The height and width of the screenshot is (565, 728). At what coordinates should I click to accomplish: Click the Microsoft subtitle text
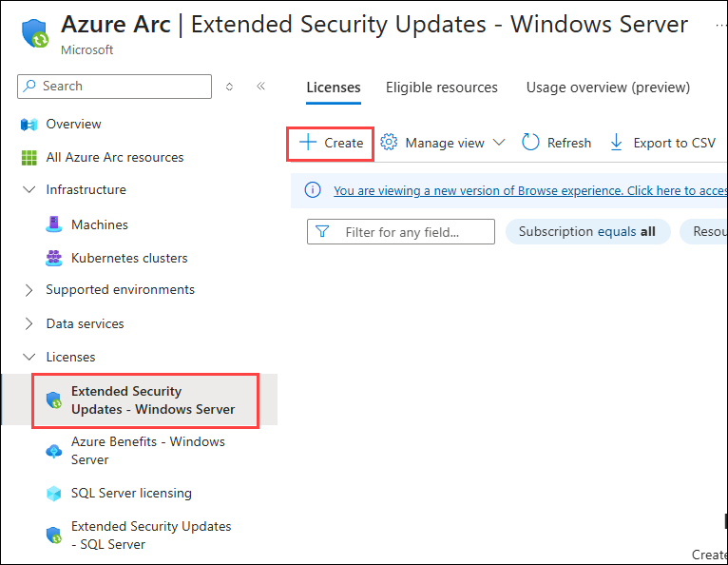[86, 49]
